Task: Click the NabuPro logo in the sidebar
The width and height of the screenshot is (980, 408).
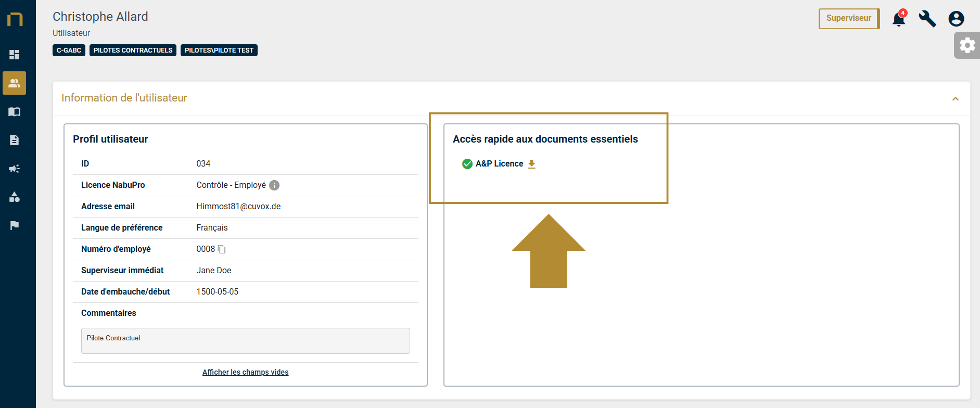Action: (15, 19)
